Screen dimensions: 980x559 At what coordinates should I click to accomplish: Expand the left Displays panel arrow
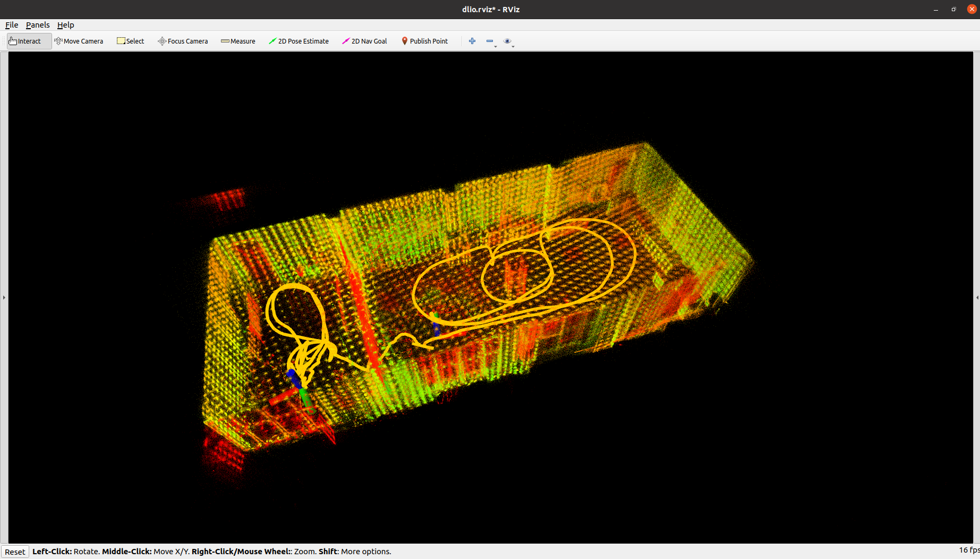coord(4,298)
